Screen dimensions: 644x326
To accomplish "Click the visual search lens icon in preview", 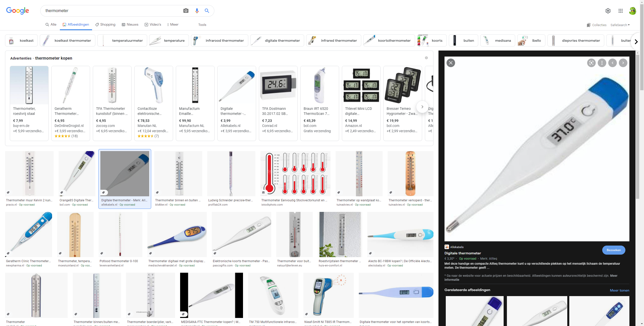I will [591, 63].
